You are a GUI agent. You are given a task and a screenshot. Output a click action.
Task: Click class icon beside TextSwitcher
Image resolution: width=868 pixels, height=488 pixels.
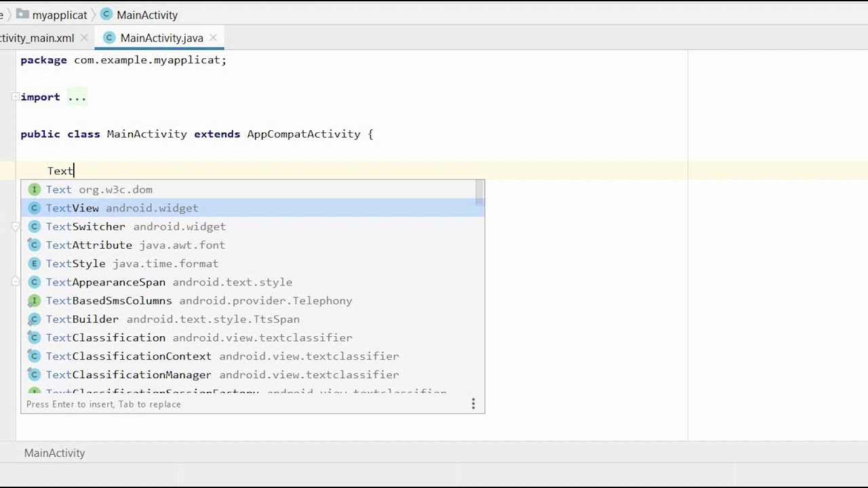(34, 226)
